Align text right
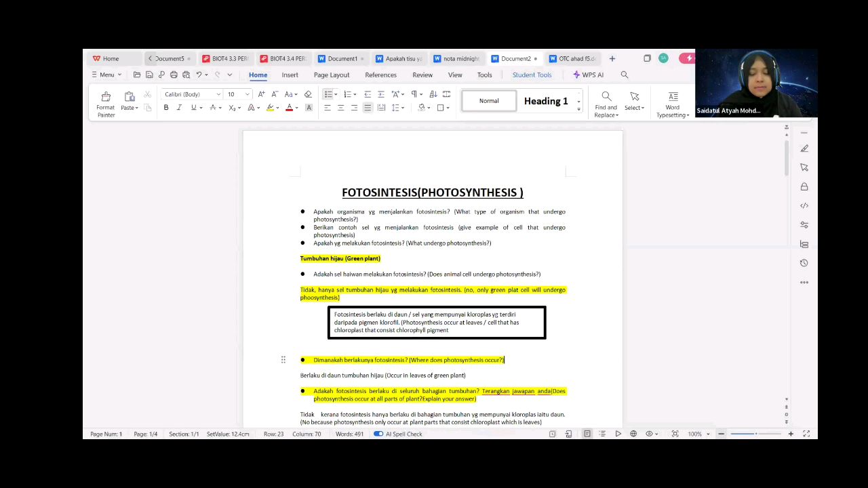 pos(354,108)
